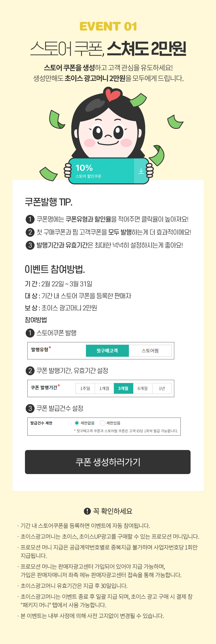Select the 제한있음 radio button
This screenshot has width=216, height=644.
point(102,423)
